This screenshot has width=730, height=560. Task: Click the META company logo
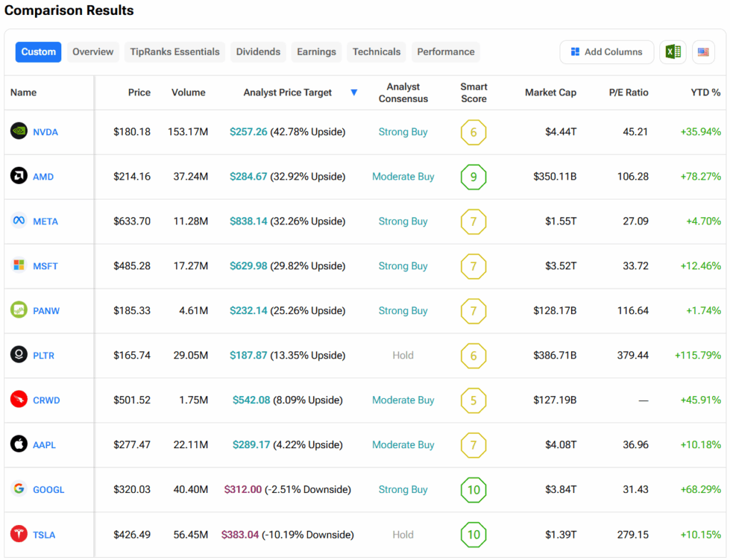[19, 221]
